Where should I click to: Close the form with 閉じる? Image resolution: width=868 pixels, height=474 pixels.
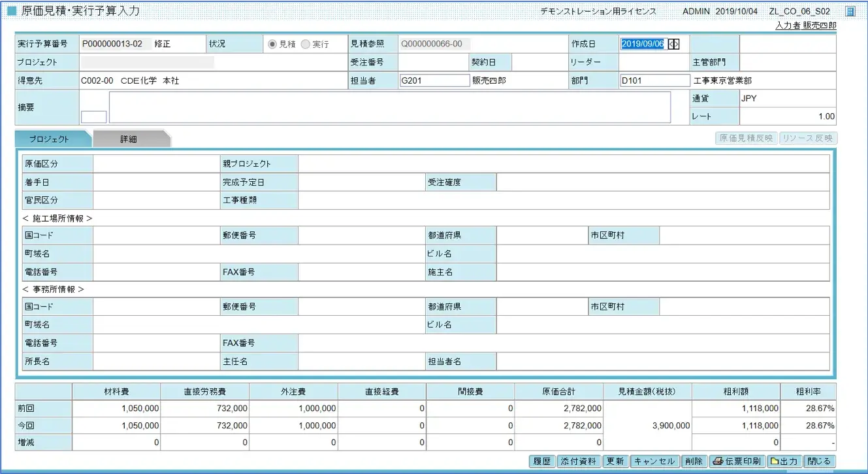pyautogui.click(x=820, y=461)
